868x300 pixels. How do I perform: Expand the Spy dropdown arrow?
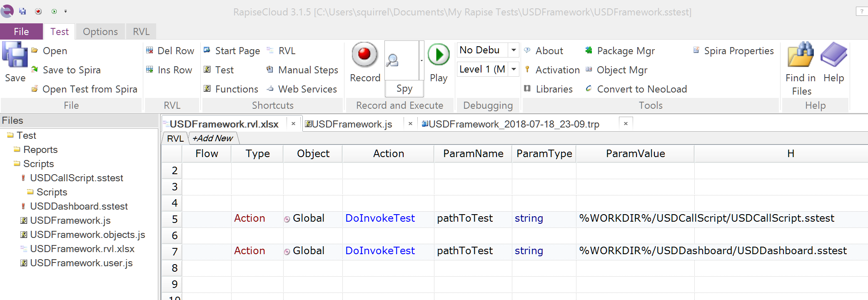click(422, 61)
